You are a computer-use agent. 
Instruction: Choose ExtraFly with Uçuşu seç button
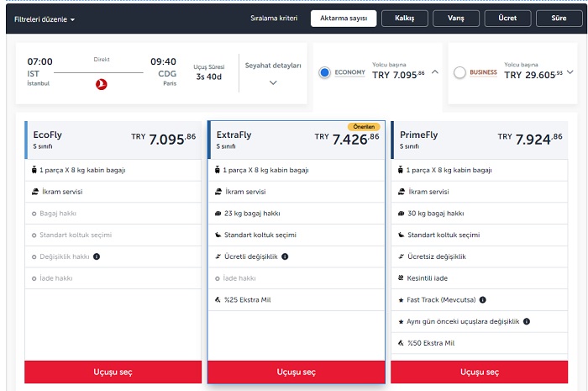click(x=297, y=373)
